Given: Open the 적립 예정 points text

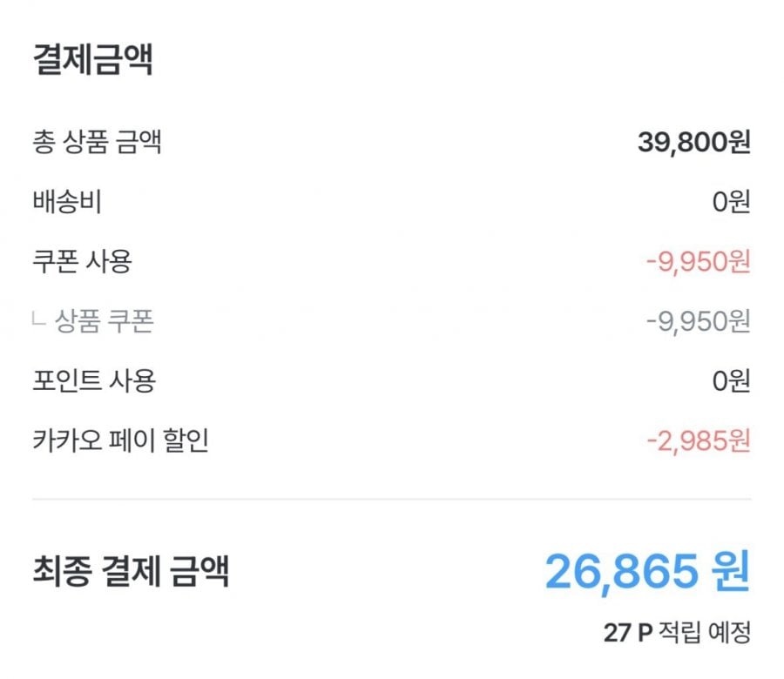Looking at the screenshot, I should pyautogui.click(x=706, y=633).
